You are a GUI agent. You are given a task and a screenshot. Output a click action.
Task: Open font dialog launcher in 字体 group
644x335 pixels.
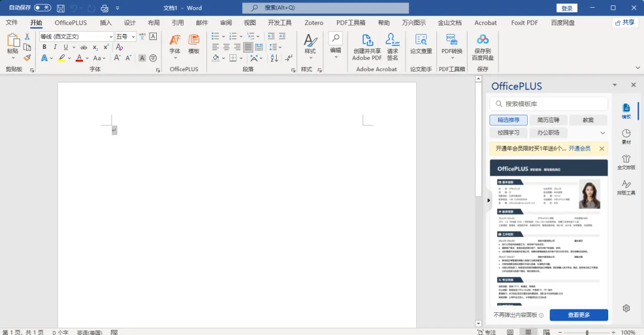(157, 70)
